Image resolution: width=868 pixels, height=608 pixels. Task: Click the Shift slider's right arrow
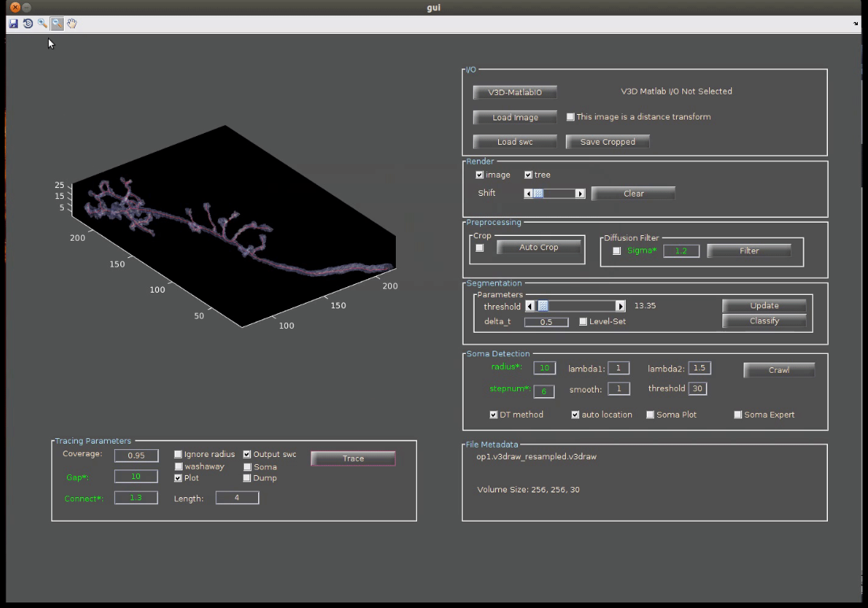click(x=580, y=193)
